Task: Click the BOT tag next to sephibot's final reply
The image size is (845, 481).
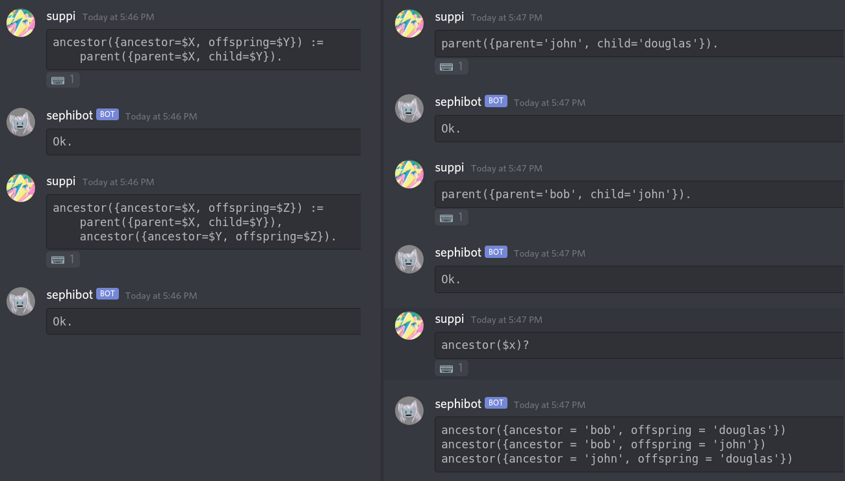Action: pos(496,403)
